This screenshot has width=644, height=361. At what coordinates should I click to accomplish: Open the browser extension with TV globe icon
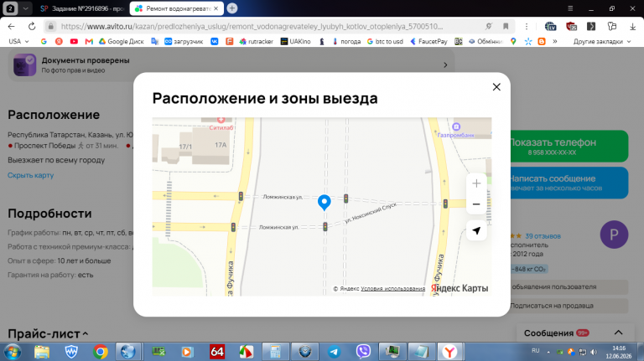pyautogui.click(x=550, y=26)
